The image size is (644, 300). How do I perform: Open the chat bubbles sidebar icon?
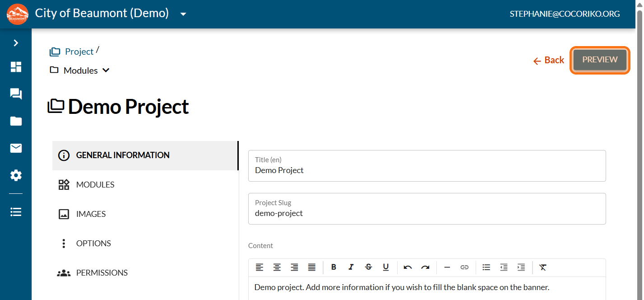click(x=16, y=94)
